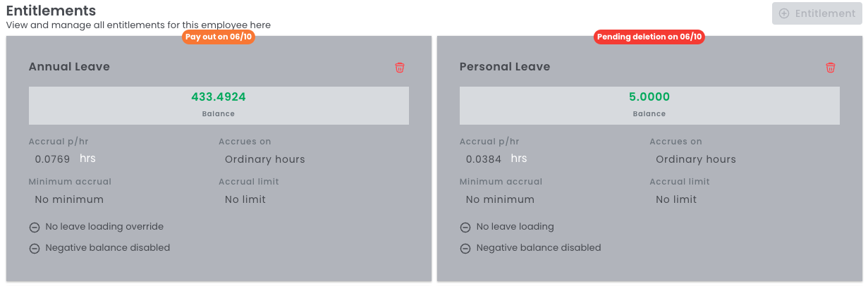Click Annual Leave negative balance disabled icon
Viewport: 868px width, 286px height.
(35, 249)
